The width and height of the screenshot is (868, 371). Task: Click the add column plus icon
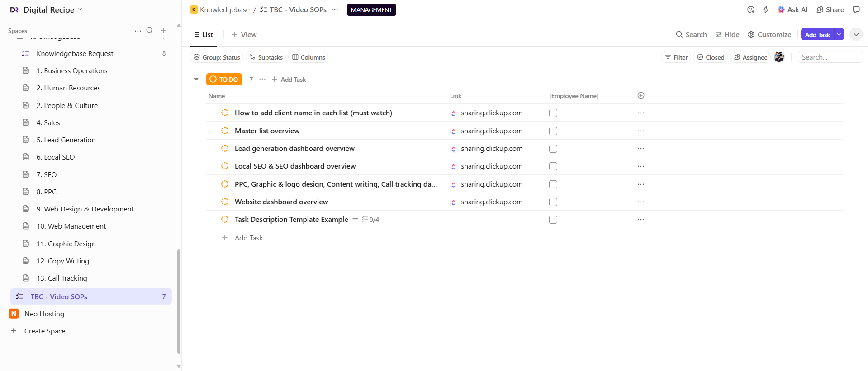pos(640,95)
